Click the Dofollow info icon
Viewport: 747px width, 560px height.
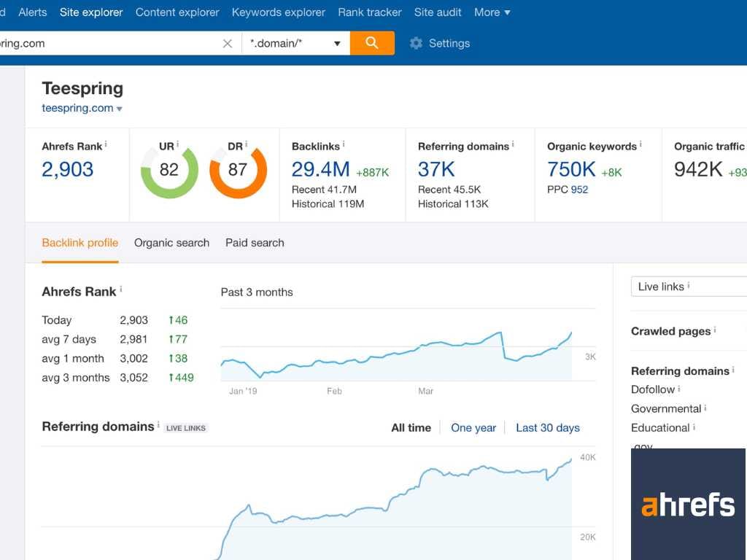(x=679, y=389)
